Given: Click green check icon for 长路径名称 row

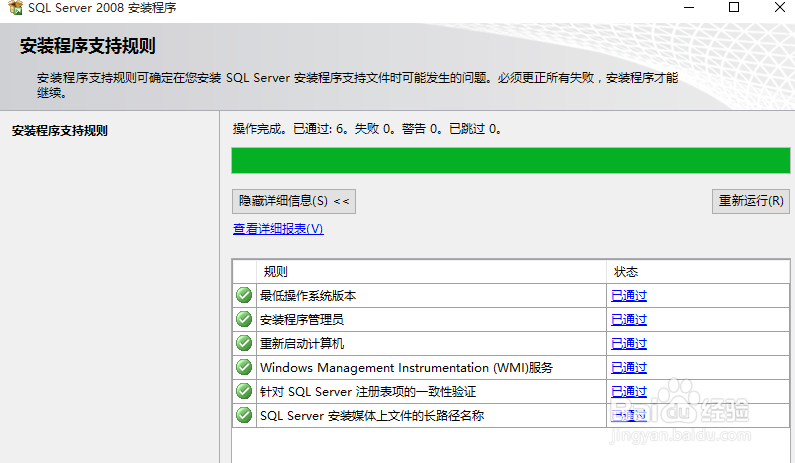Looking at the screenshot, I should tap(244, 415).
